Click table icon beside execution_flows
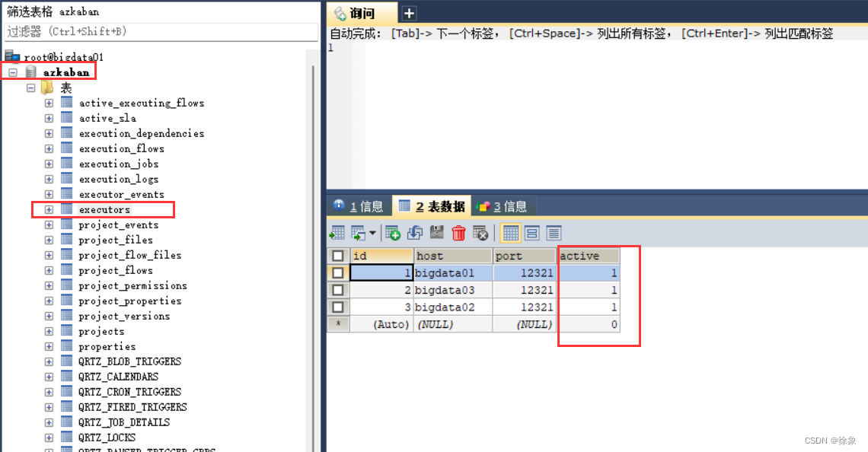The width and height of the screenshot is (868, 452). pos(67,148)
